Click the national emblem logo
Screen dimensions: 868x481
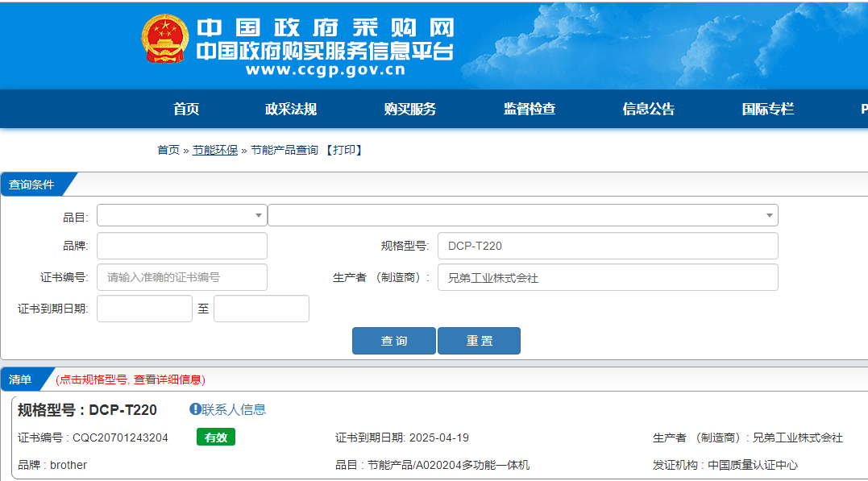tap(165, 38)
